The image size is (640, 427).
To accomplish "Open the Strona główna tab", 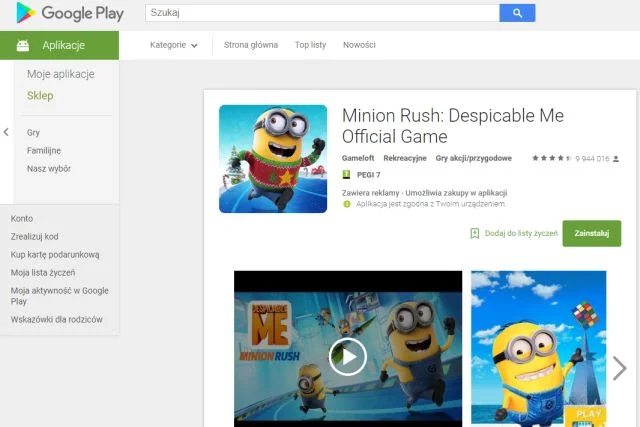I will [251, 45].
